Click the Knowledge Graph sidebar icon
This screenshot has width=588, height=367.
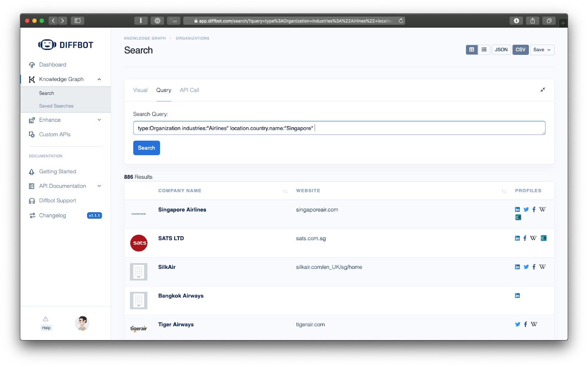pyautogui.click(x=32, y=79)
